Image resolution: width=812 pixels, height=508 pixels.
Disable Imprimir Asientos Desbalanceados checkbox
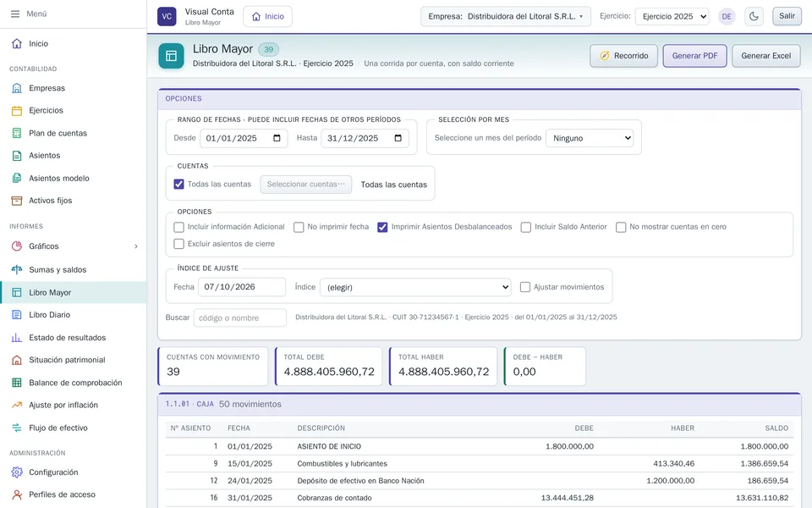pos(382,227)
